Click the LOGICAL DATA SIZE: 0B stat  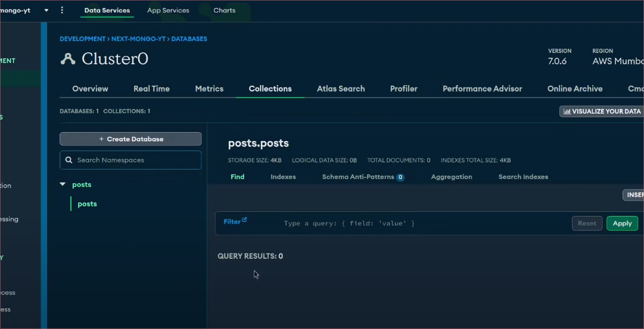(325, 161)
